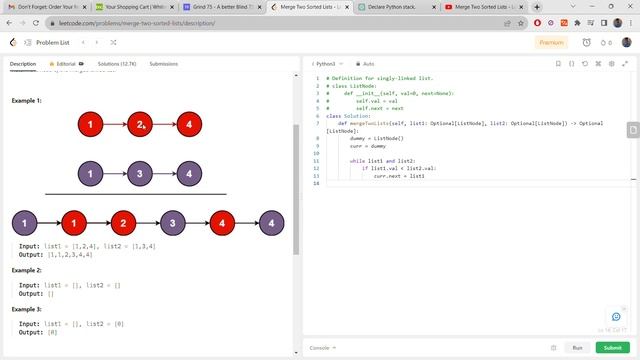This screenshot has width=640, height=360.
Task: Click the bookmark icon in editor toolbar
Action: [x=558, y=64]
